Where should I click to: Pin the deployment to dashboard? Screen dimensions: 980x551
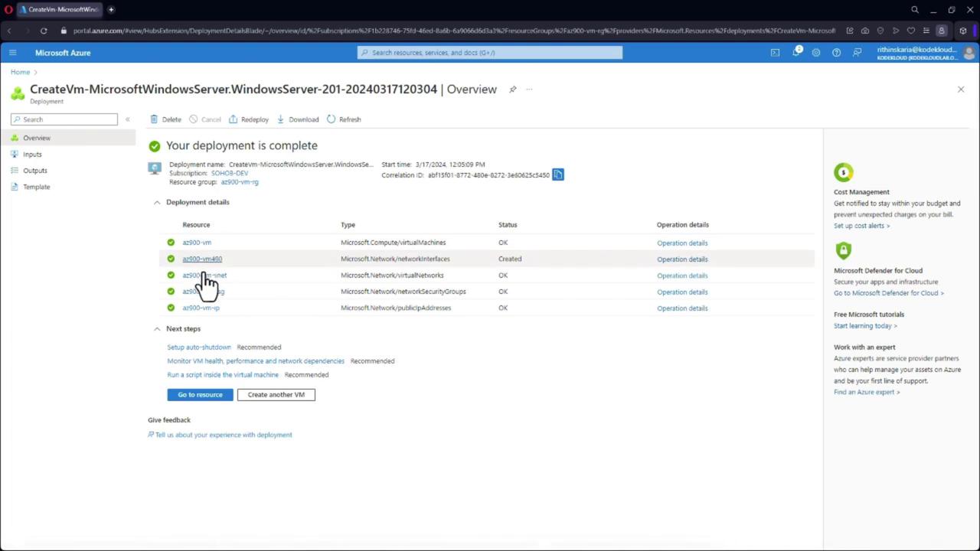(x=513, y=90)
